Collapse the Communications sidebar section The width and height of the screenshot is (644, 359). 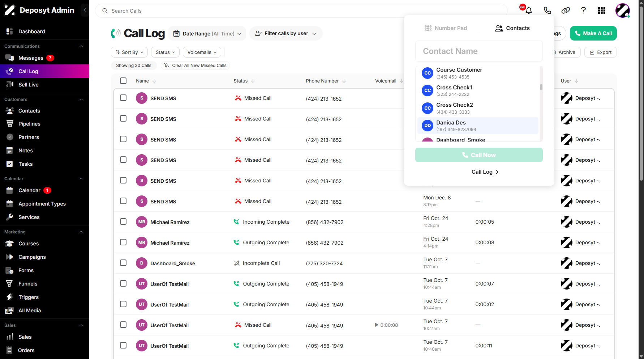(x=81, y=46)
